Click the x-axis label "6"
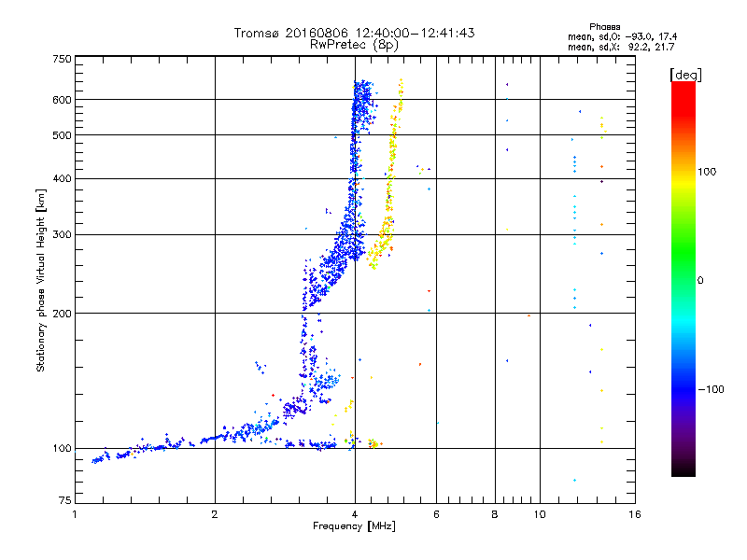747x560 pixels. [x=436, y=514]
